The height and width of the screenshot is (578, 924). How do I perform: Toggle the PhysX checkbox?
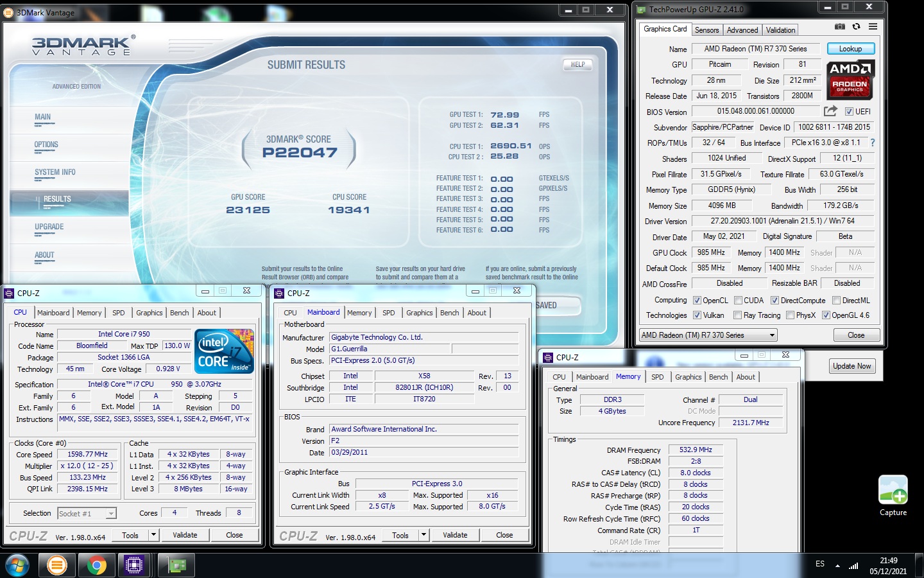[x=789, y=315]
